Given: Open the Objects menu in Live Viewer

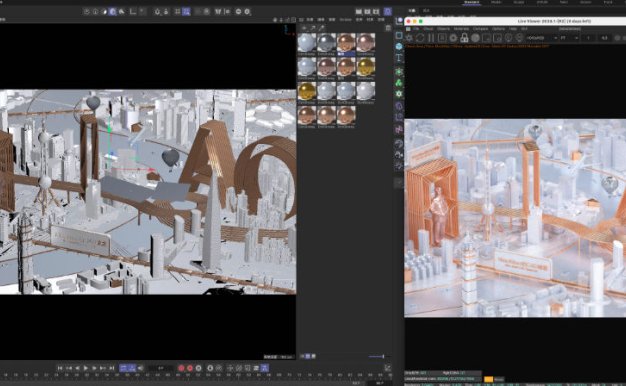Looking at the screenshot, I should pyautogui.click(x=443, y=29).
